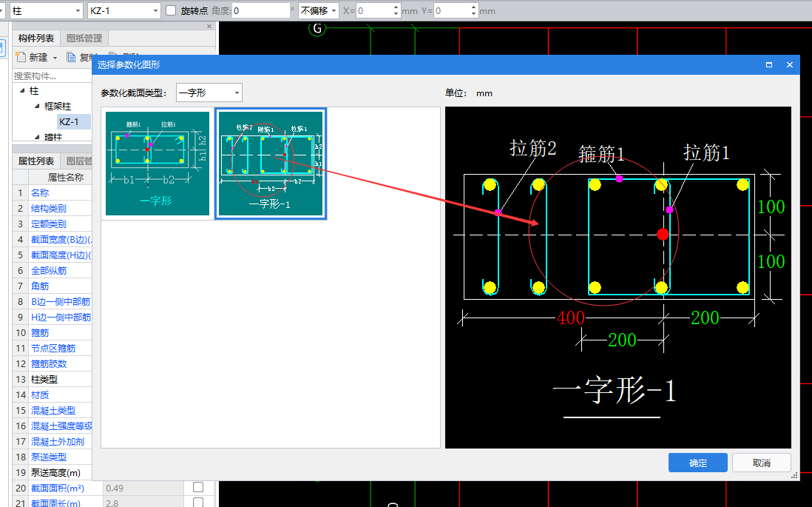Viewport: 812px width, 507px height.
Task: Click the 角筋 property row
Action: 53,286
